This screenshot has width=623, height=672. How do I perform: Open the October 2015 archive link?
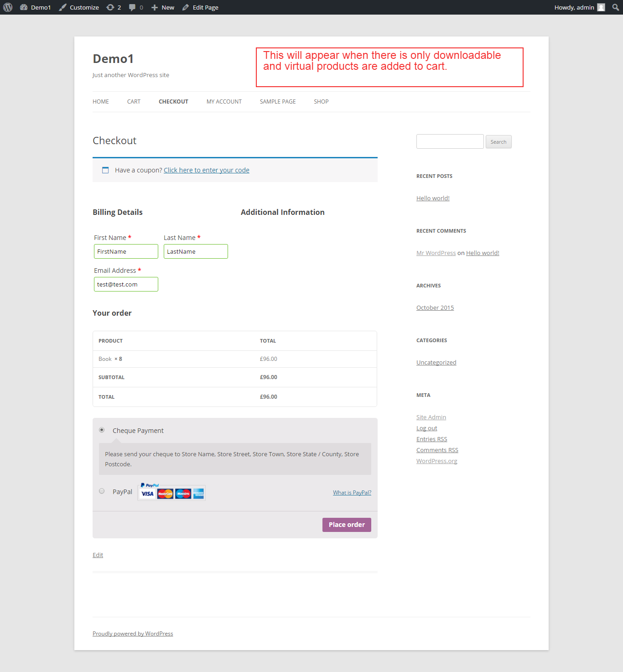click(x=435, y=308)
